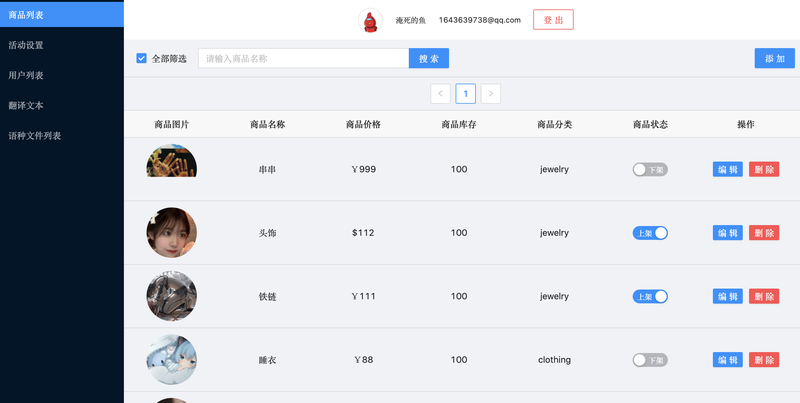Click the 操作 column header
The height and width of the screenshot is (403, 800).
(x=746, y=124)
